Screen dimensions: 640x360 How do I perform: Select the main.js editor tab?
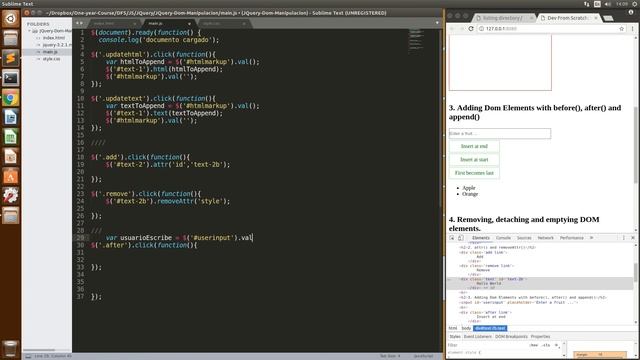click(x=168, y=24)
